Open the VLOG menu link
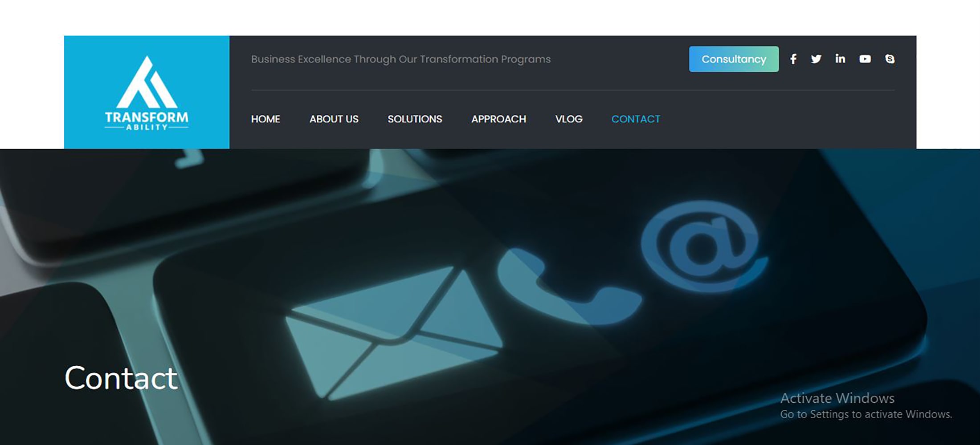The image size is (980, 445). pos(569,119)
